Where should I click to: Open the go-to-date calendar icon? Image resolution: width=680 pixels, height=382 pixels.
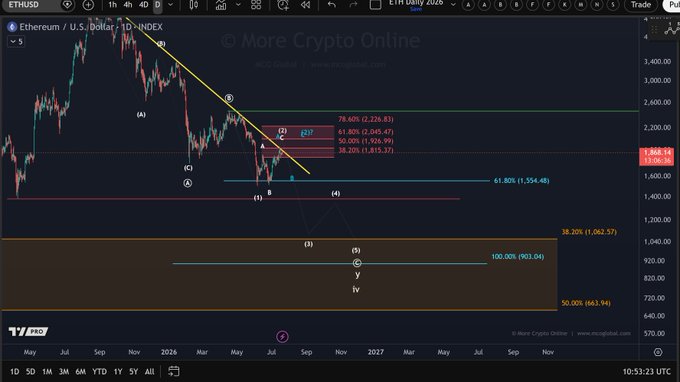(x=174, y=372)
